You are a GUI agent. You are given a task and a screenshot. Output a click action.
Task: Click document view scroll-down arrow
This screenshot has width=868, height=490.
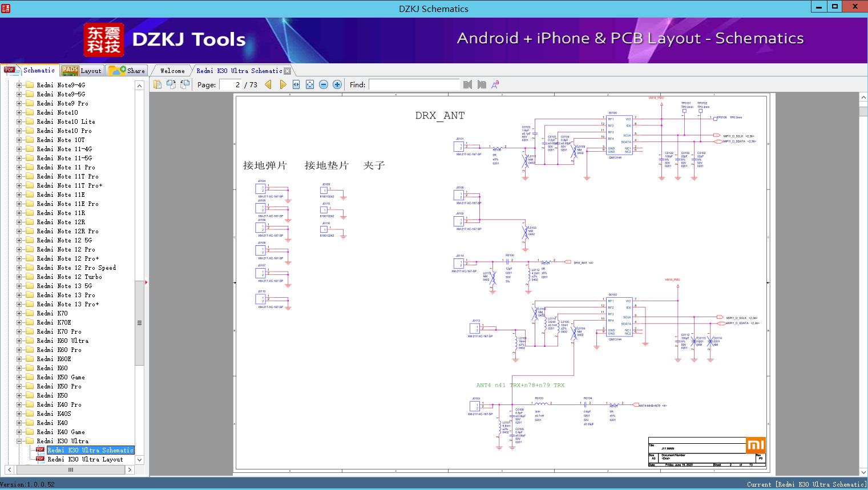[863, 472]
